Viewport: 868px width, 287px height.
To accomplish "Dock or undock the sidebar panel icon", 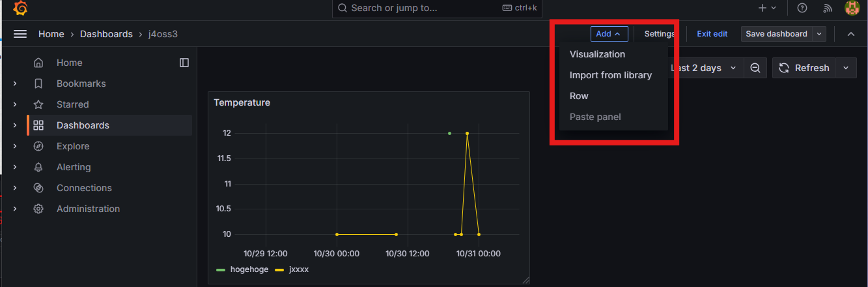I will [x=184, y=63].
